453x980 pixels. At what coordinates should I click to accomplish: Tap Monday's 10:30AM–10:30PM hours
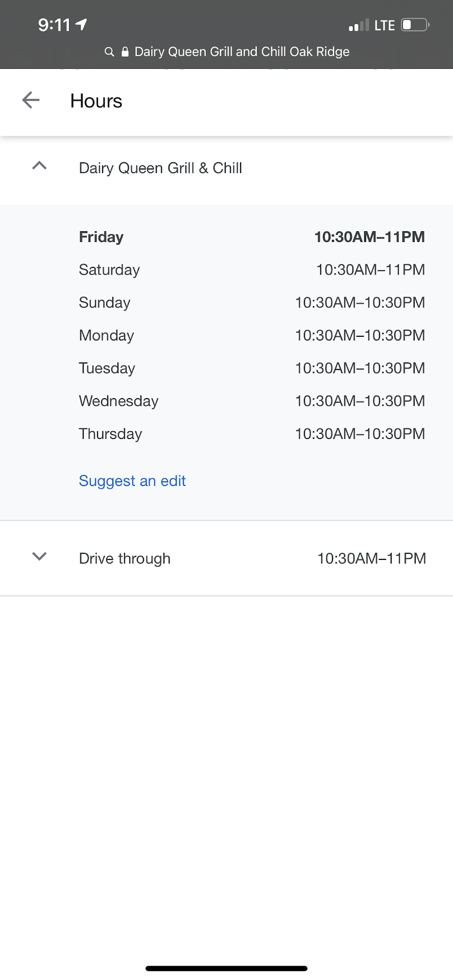pos(360,335)
